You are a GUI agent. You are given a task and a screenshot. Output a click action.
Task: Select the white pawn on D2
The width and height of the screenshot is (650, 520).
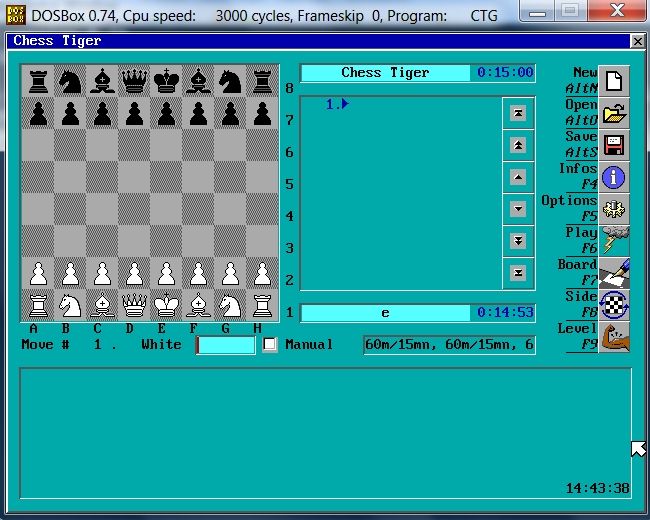134,274
